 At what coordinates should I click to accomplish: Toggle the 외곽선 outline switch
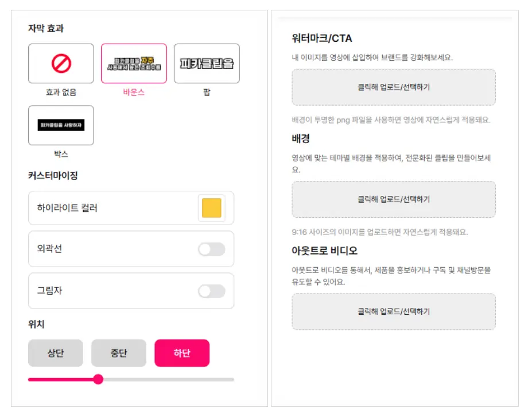tap(211, 249)
